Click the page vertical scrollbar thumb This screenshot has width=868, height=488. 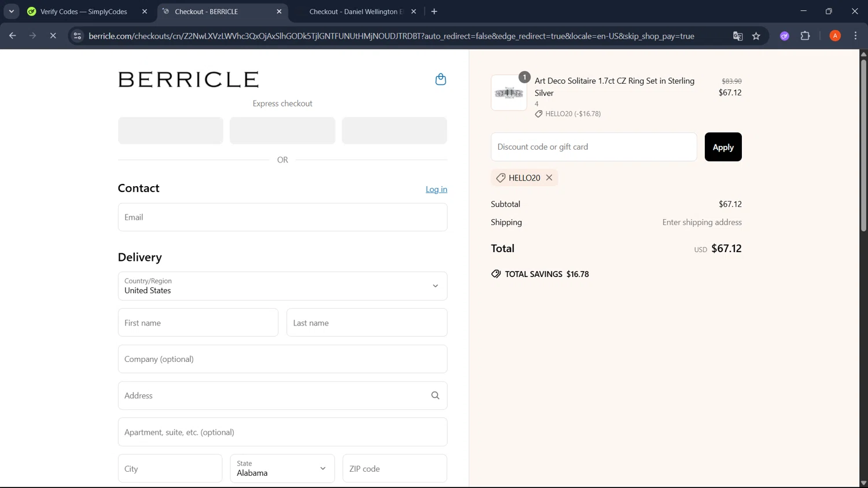[x=863, y=145]
